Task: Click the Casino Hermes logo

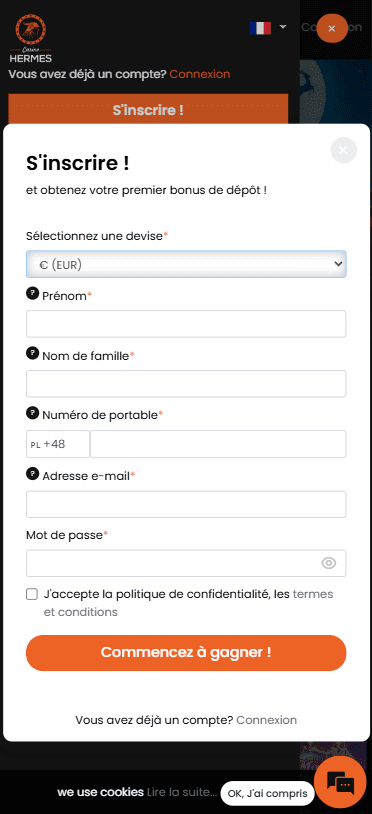Action: pyautogui.click(x=31, y=38)
